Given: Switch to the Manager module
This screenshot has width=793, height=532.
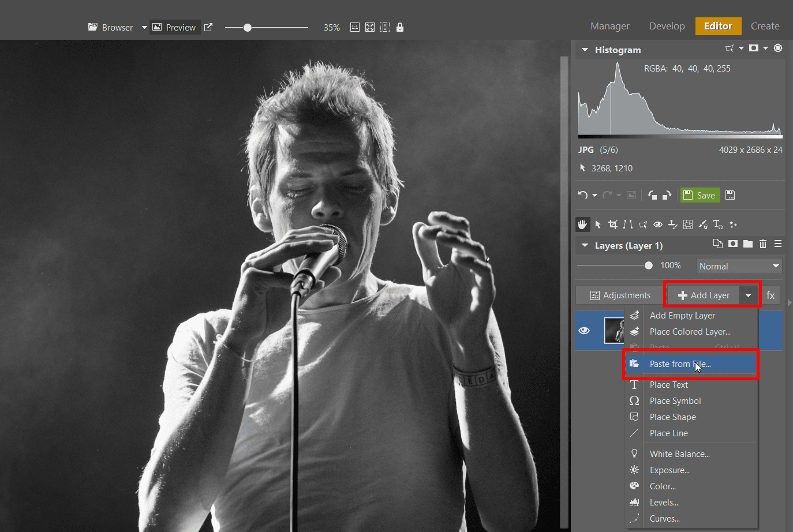Looking at the screenshot, I should click(609, 26).
